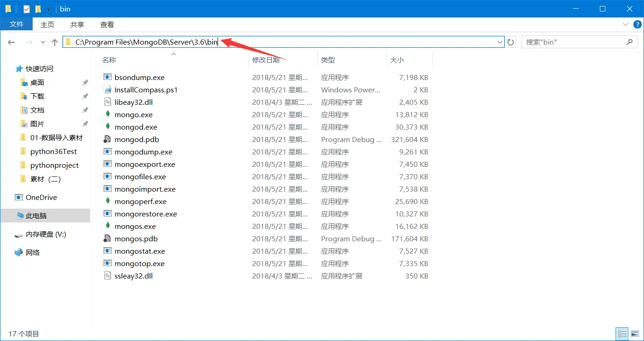Expand the ribbon chevron

click(x=625, y=24)
